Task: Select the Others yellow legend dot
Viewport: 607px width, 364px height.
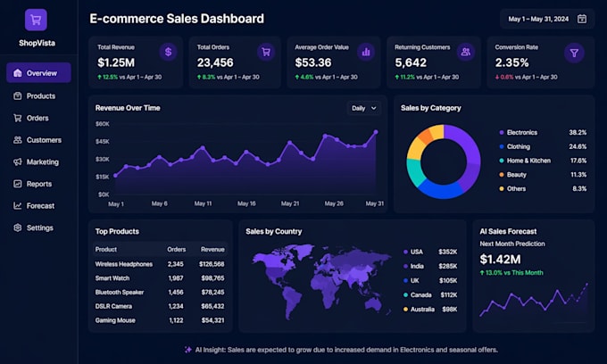Action: click(x=502, y=188)
